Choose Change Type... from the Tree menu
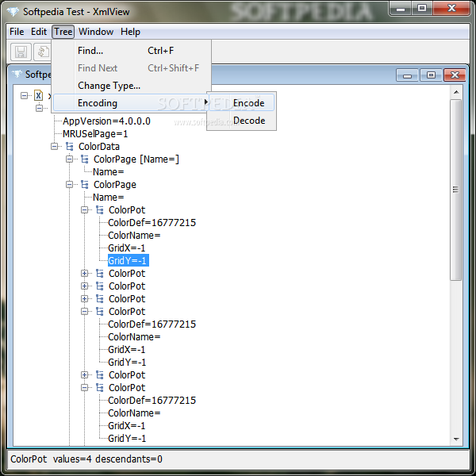Viewport: 476px width, 476px height. 132,86
